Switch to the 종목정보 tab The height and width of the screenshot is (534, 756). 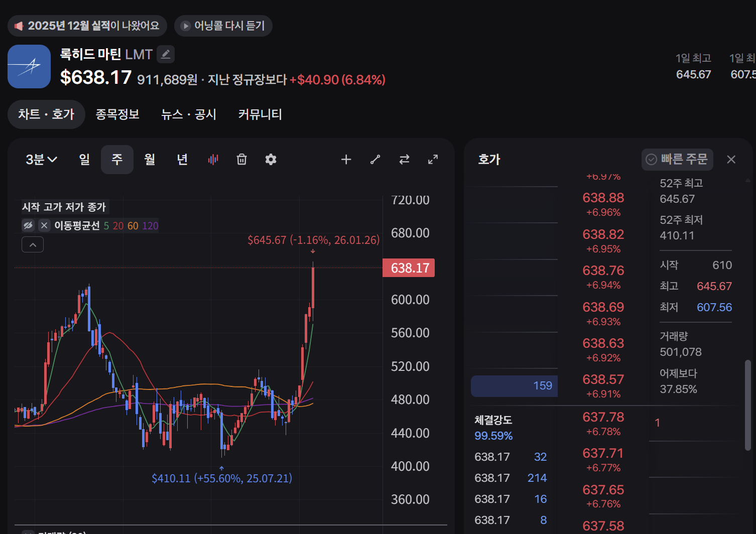tap(117, 114)
